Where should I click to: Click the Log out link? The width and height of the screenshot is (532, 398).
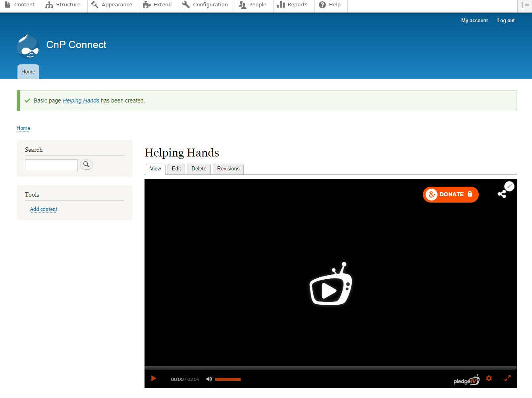point(506,21)
